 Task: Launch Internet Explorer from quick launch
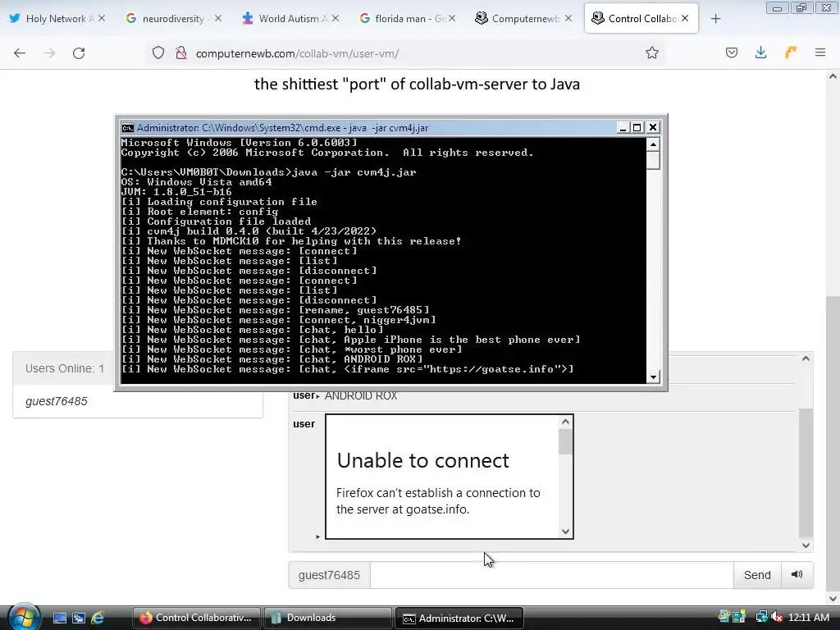[98, 619]
